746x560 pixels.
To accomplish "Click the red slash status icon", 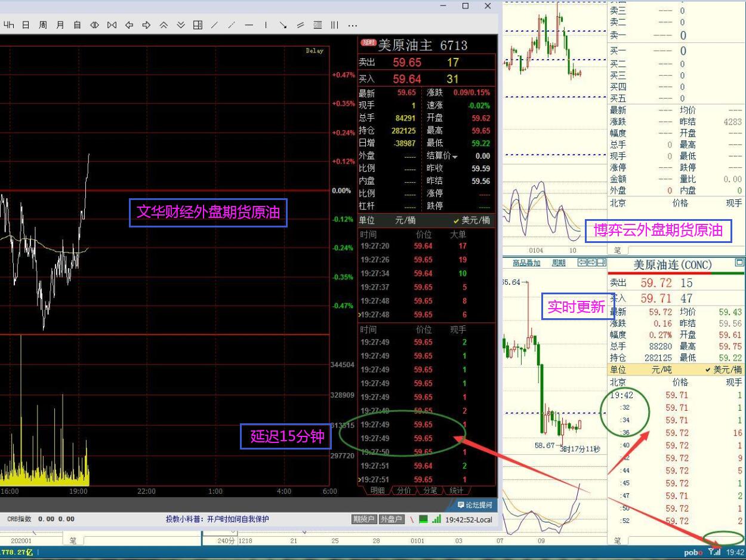I will [x=411, y=519].
